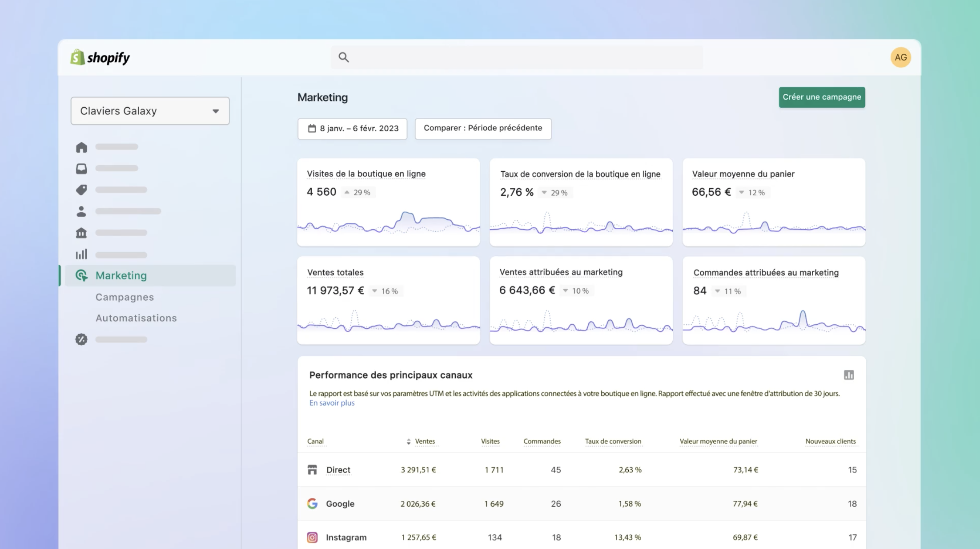980x549 pixels.
Task: Click the 2 026,36 € sales value
Action: point(418,504)
